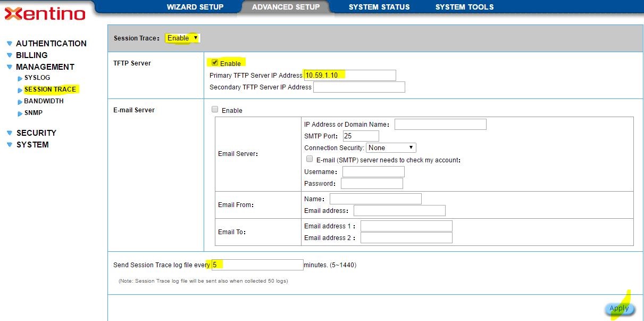Screen dimensions: 644x321
Task: Click the arrow icon beside SYSLOG
Action: coord(20,78)
